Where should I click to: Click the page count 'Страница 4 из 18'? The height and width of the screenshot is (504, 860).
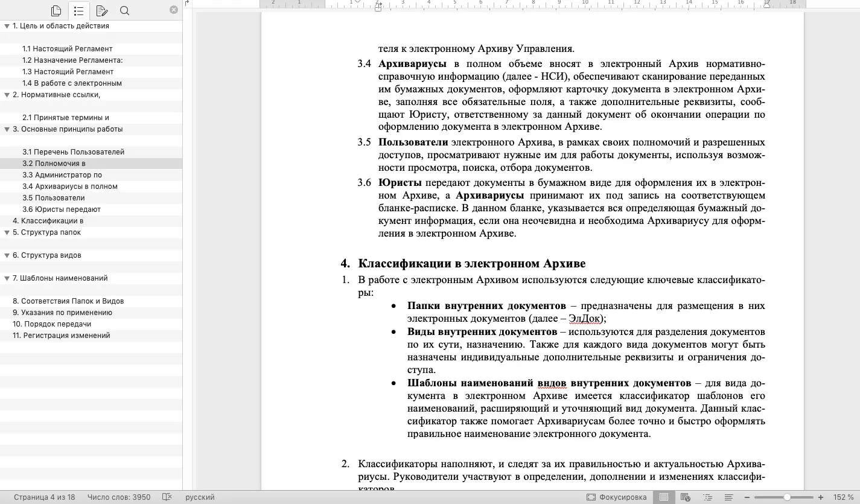[x=45, y=497]
